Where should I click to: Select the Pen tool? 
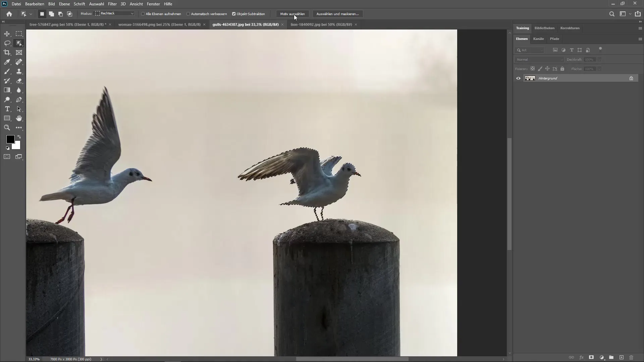[x=19, y=100]
